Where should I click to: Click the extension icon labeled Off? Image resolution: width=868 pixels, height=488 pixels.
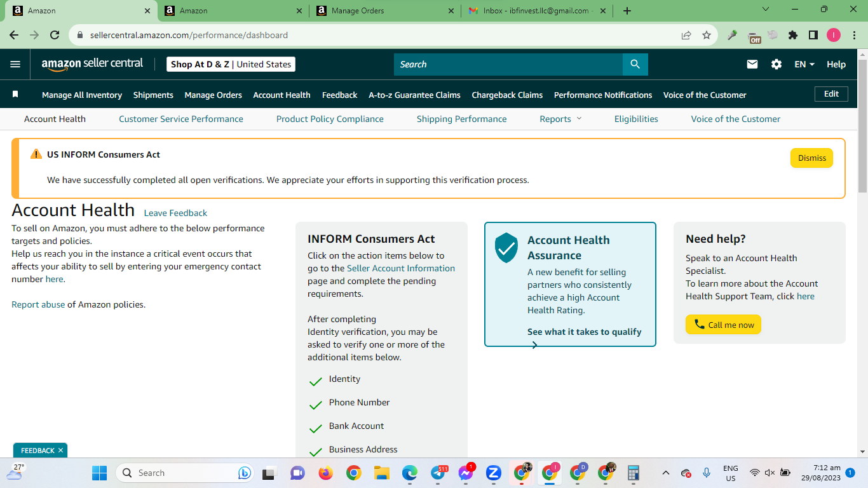coord(754,36)
